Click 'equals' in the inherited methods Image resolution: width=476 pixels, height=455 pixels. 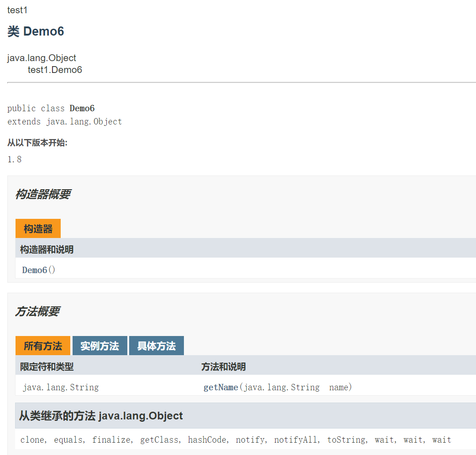[68, 440]
